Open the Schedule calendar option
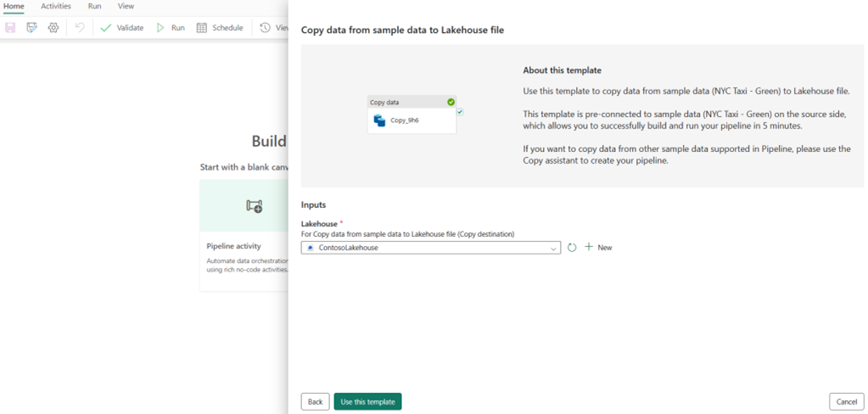Image resolution: width=868 pixels, height=414 pixels. tap(220, 28)
